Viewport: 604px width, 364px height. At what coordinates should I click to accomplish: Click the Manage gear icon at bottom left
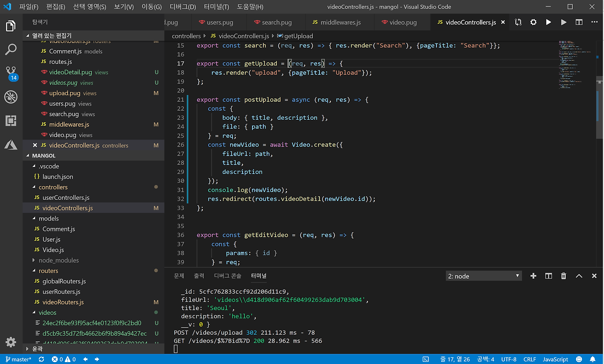(x=11, y=342)
